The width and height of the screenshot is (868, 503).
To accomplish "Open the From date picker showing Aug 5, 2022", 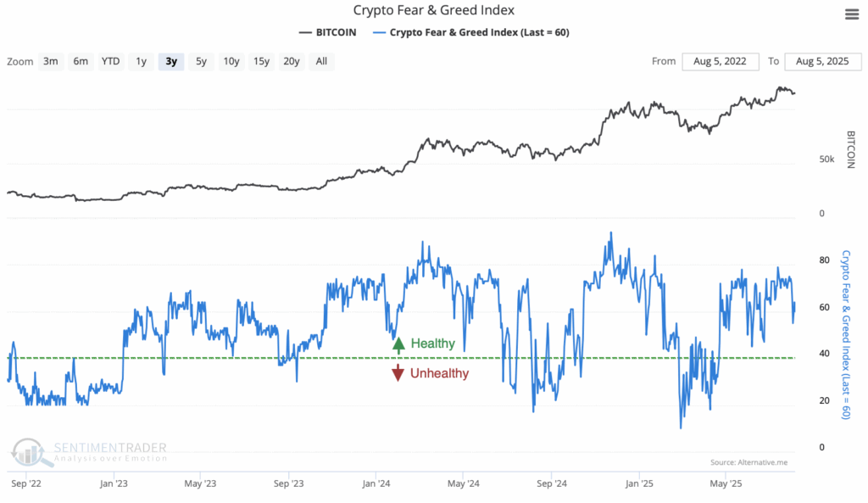I will 721,61.
